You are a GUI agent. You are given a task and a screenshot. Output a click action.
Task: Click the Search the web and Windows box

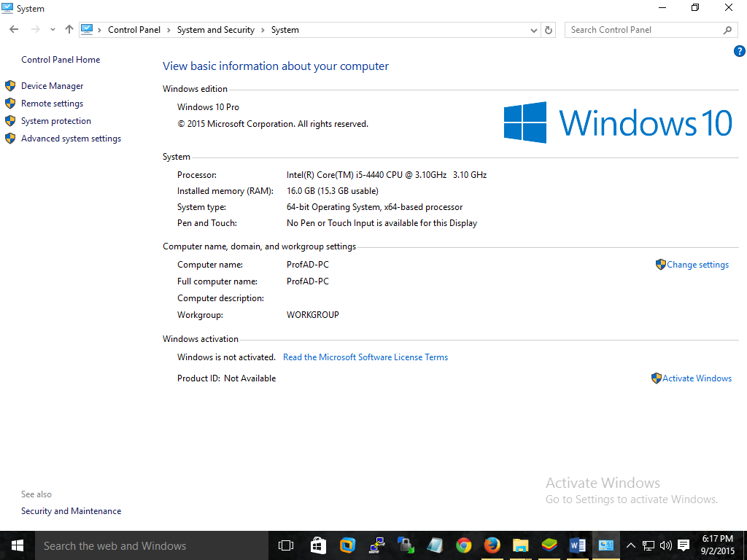(x=152, y=545)
